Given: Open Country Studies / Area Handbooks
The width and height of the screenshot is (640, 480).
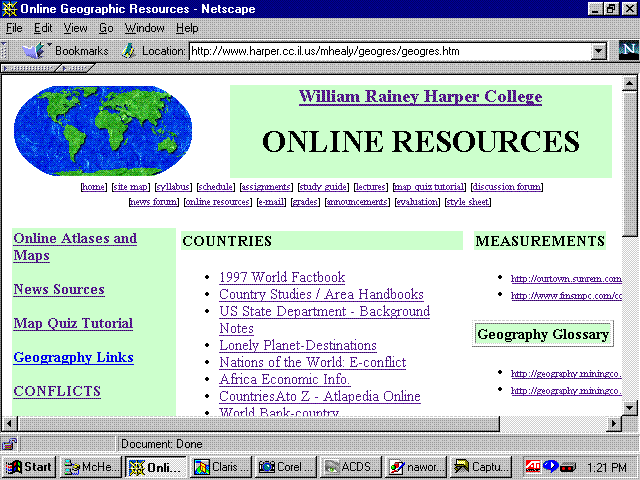Looking at the screenshot, I should tap(321, 294).
